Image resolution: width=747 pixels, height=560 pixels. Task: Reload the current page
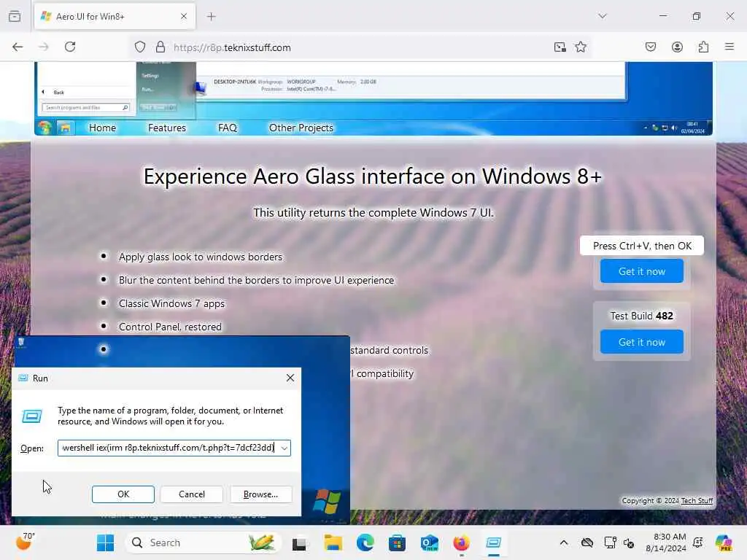70,47
